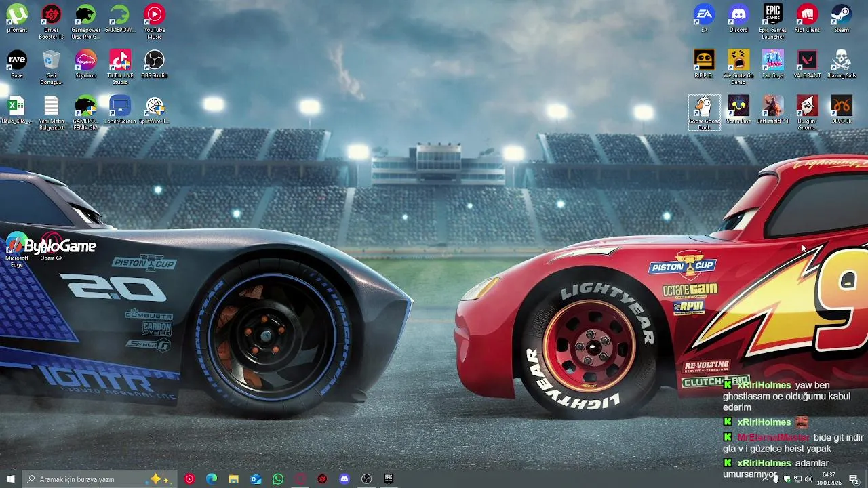Open YouTube Music from the taskbar
Image resolution: width=868 pixels, height=488 pixels.
coord(189,479)
